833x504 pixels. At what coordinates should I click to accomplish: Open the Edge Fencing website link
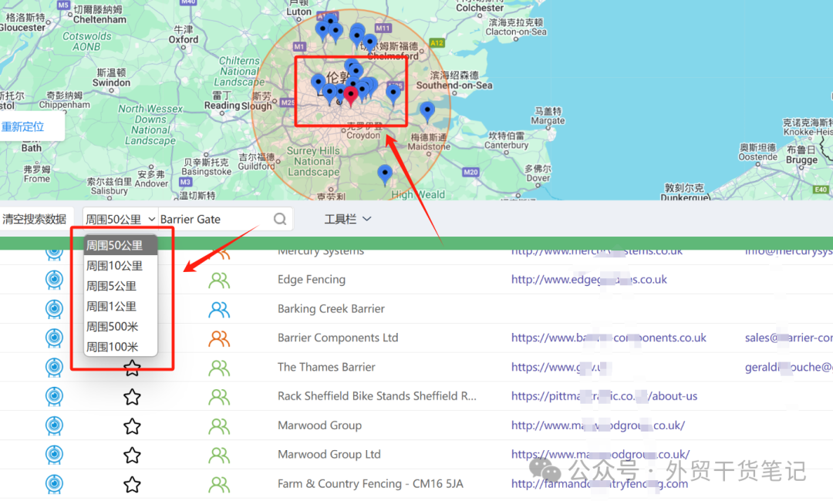(x=588, y=280)
